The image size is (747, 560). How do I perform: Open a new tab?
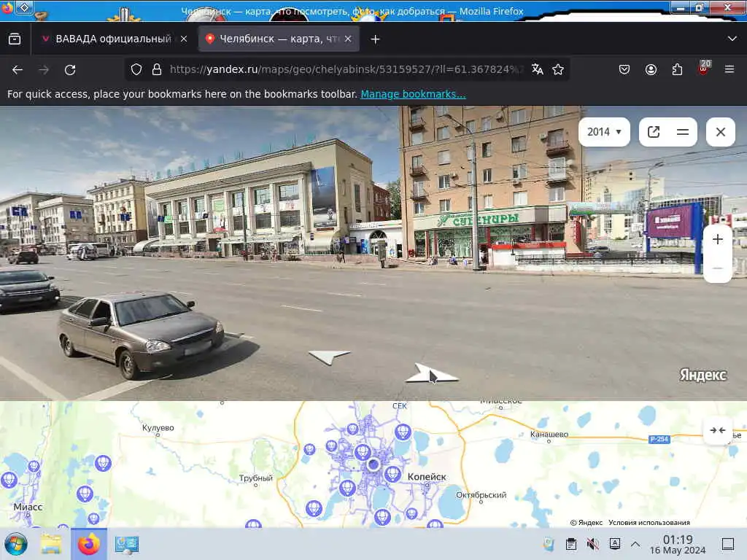(376, 39)
